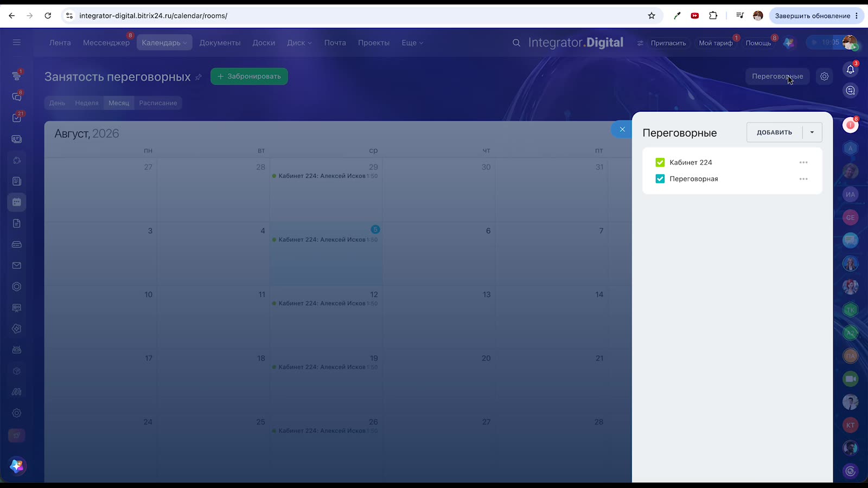Open the search chat icon below the bell
Viewport: 868px width, 488px height.
pos(851,91)
